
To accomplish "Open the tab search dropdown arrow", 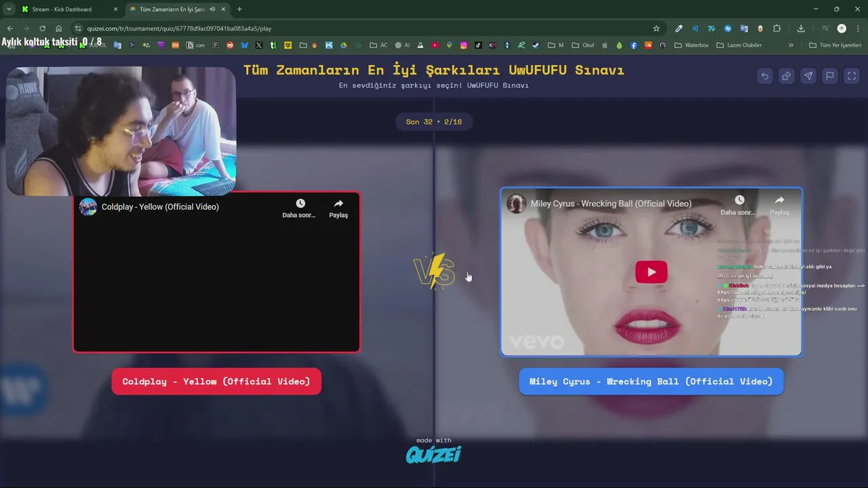I will [9, 9].
